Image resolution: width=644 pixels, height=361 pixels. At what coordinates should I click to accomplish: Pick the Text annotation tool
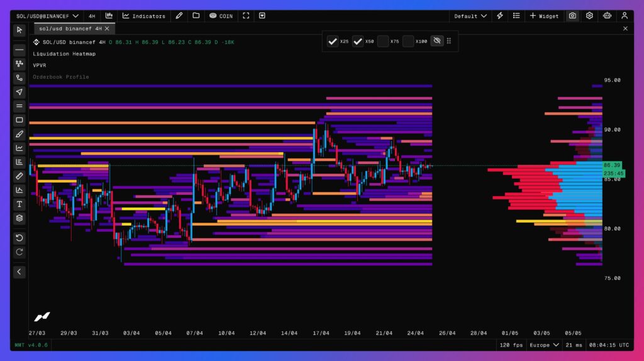tap(19, 204)
